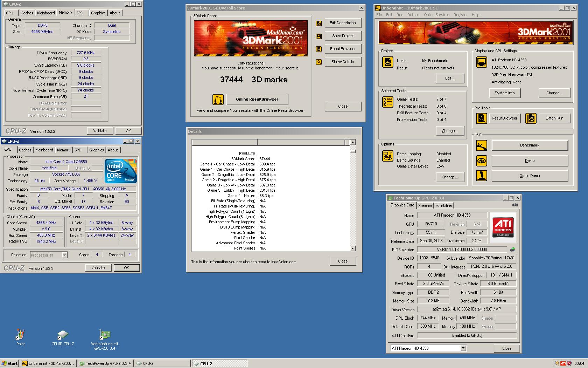The image size is (588, 368).
Task: Open the Processor #1 selection dropdown
Action: coord(64,255)
